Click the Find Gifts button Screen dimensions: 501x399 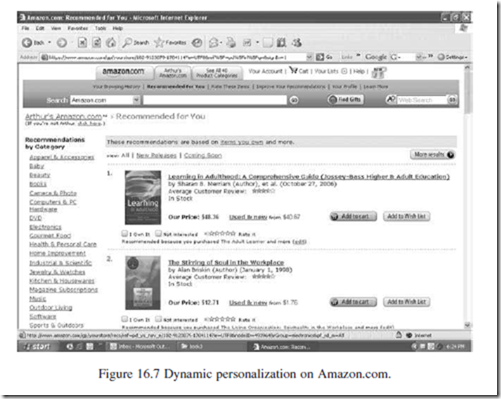click(345, 99)
